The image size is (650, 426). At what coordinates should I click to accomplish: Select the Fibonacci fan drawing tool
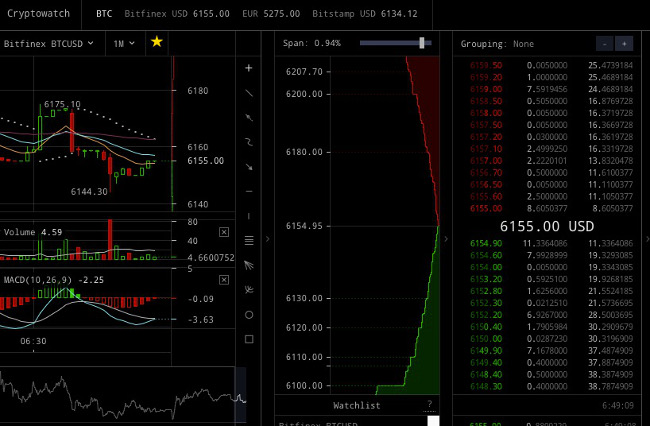pyautogui.click(x=249, y=265)
